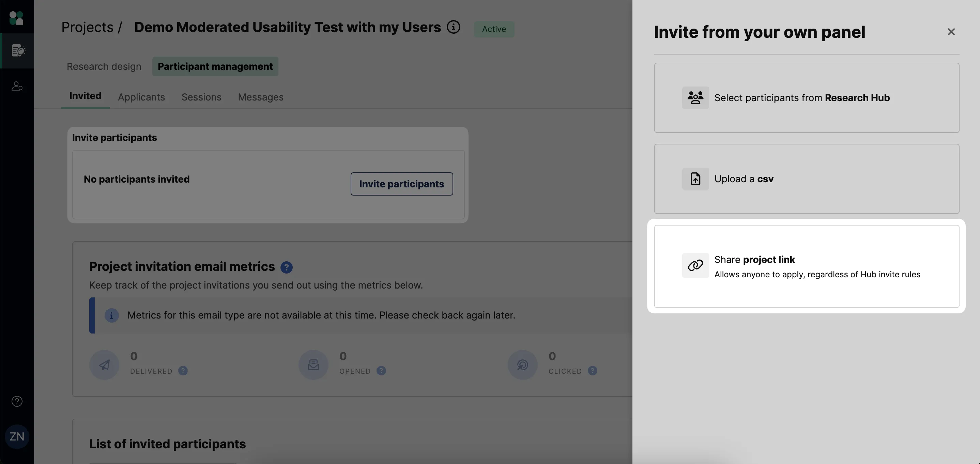Select participants from Research Hub
980x464 pixels.
point(807,98)
